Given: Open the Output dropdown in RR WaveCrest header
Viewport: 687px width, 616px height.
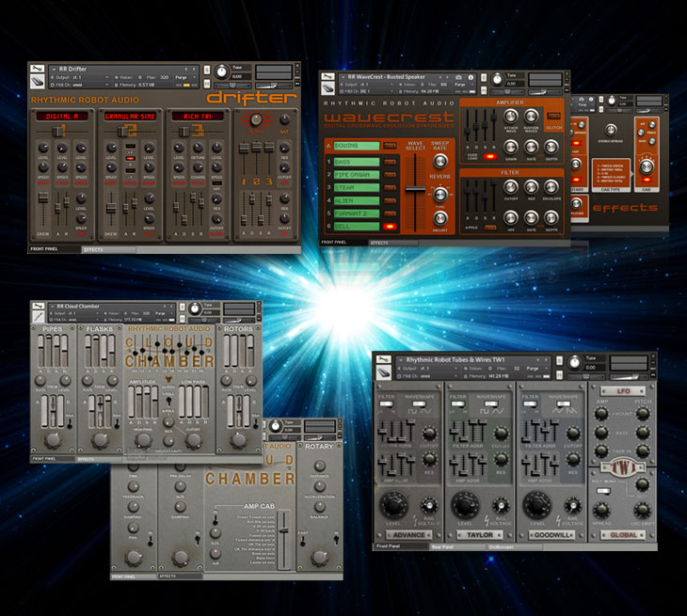Looking at the screenshot, I should pyautogui.click(x=366, y=85).
